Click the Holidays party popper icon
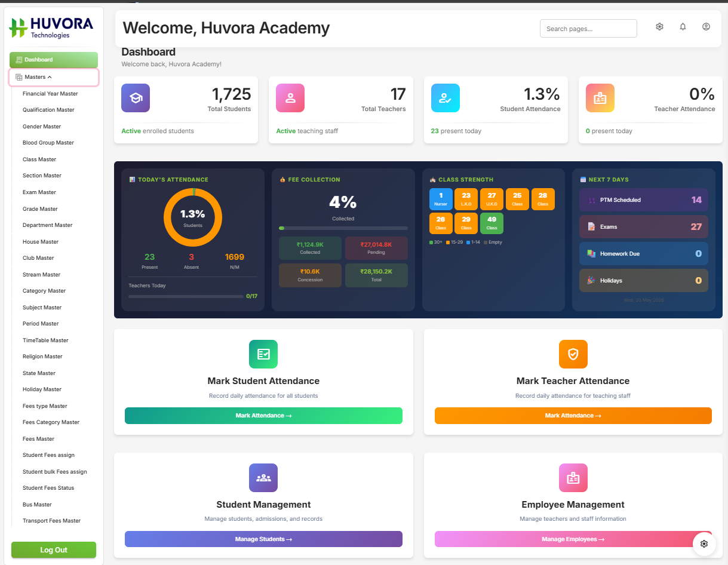The width and height of the screenshot is (728, 565). click(591, 281)
